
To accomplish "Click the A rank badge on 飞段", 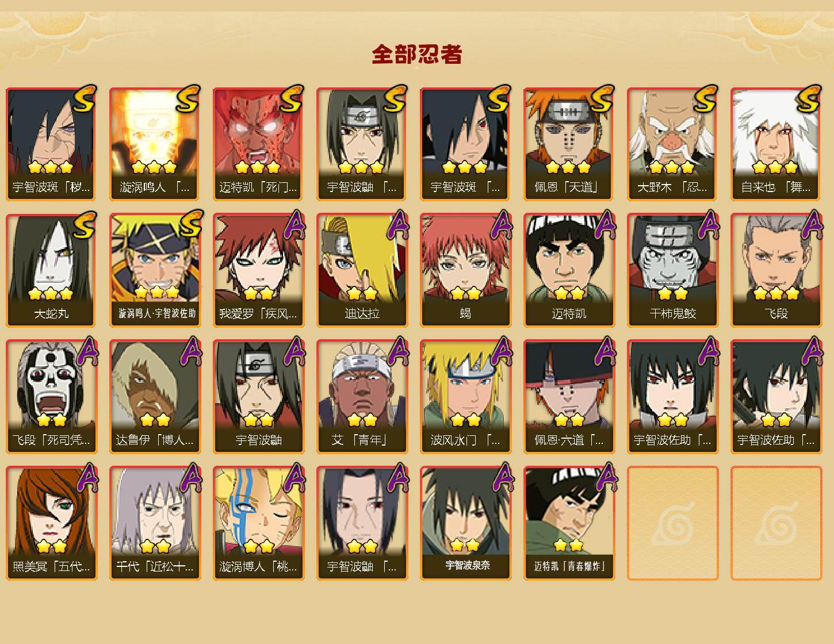I will [812, 224].
